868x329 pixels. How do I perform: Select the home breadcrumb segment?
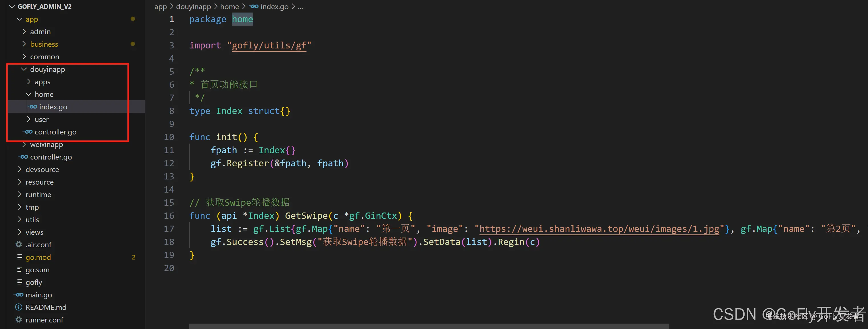tap(229, 6)
